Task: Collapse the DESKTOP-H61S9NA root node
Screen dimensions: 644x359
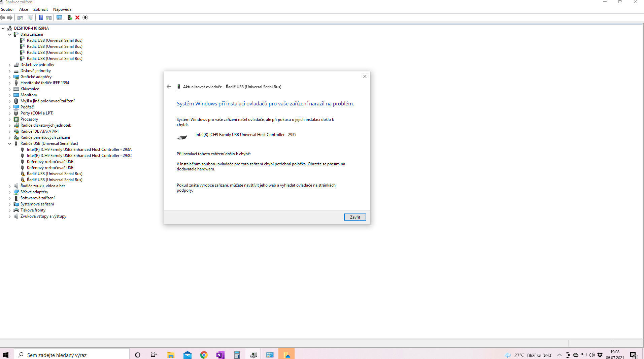Action: [3, 28]
